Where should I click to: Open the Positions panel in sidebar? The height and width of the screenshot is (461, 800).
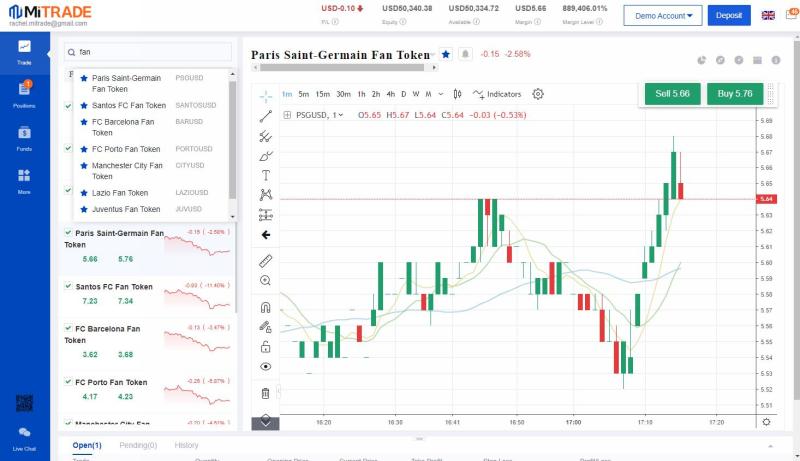click(x=24, y=94)
